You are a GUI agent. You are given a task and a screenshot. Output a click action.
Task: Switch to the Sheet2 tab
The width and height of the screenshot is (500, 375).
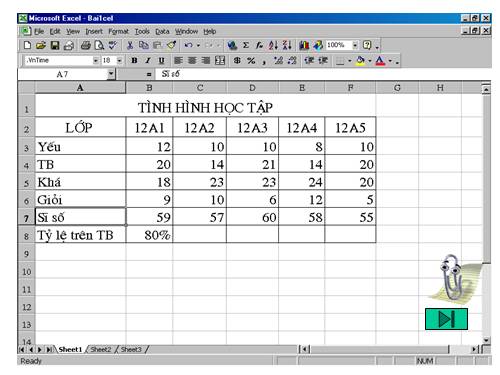[x=101, y=349]
